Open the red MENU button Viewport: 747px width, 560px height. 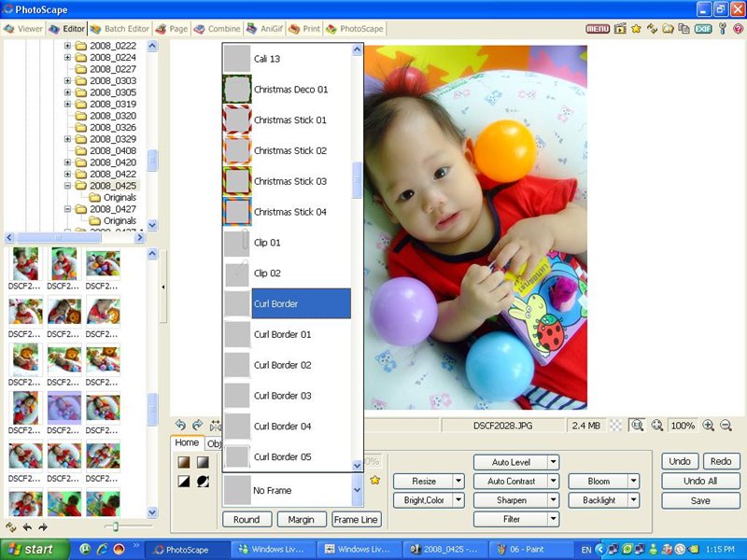[x=598, y=29]
